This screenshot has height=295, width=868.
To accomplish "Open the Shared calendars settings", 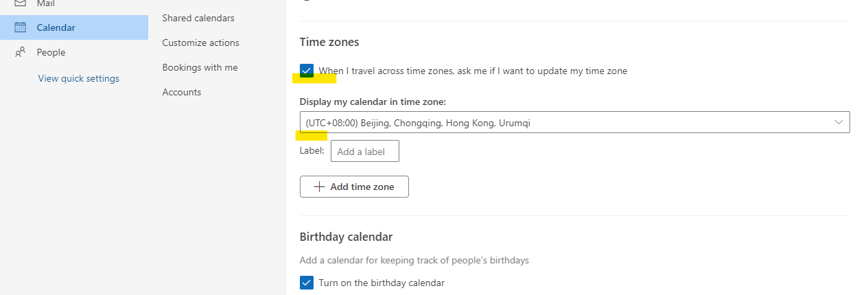I will (198, 18).
